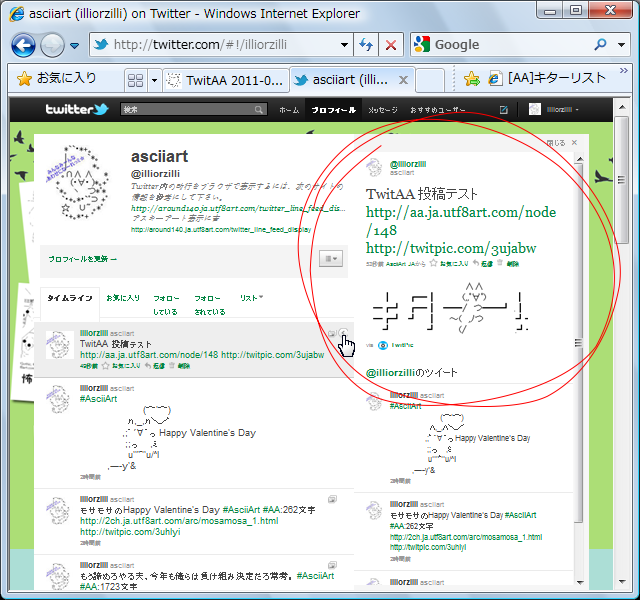Click the reply arrow icon in detail pane

pyautogui.click(x=476, y=263)
